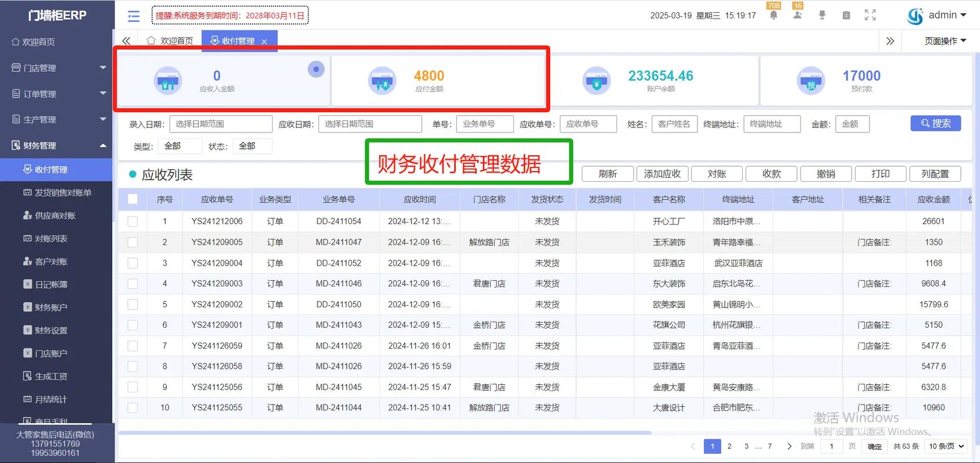Tick the checkbox for row YS241209003

(x=133, y=284)
